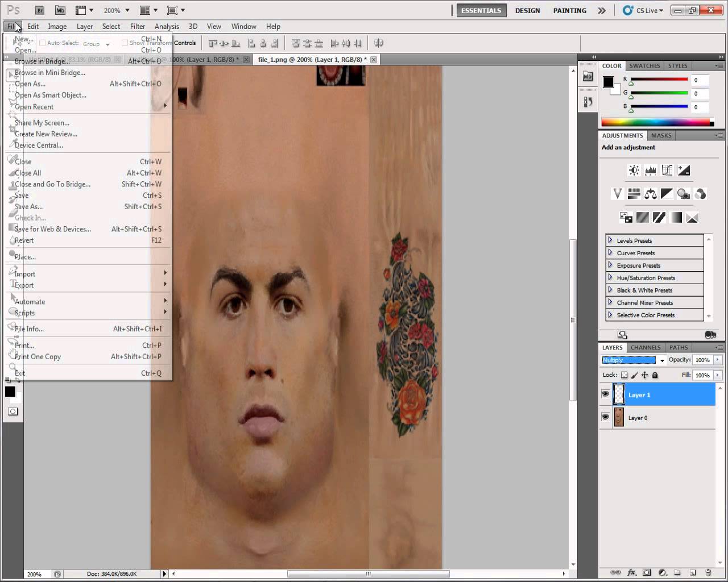Launch Mini Bridge with the Mb top-bar icon
Image resolution: width=728 pixels, height=582 pixels.
pos(60,10)
